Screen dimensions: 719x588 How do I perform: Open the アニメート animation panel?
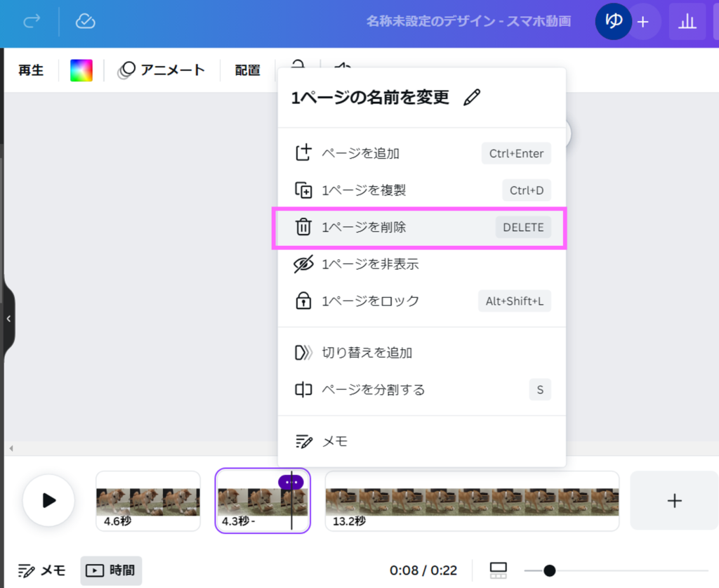[161, 70]
